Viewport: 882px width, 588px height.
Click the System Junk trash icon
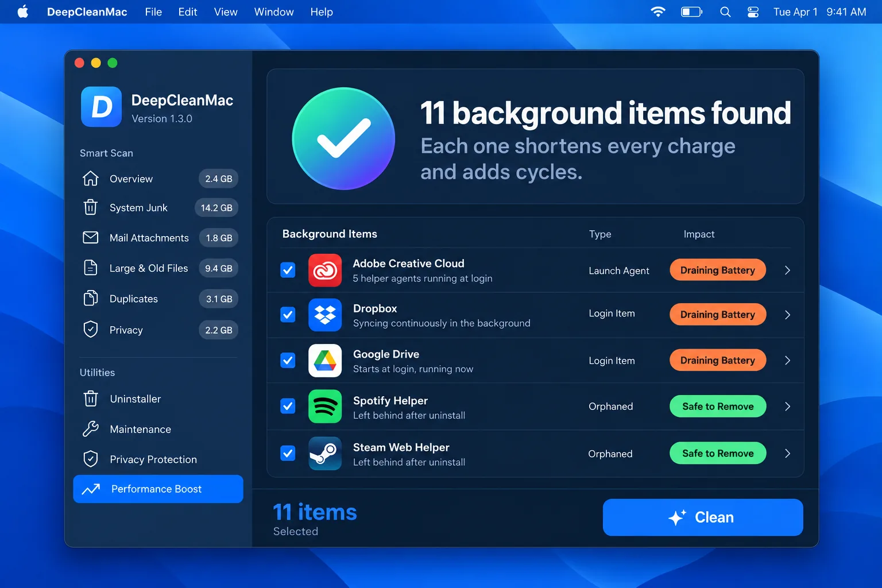(x=91, y=207)
